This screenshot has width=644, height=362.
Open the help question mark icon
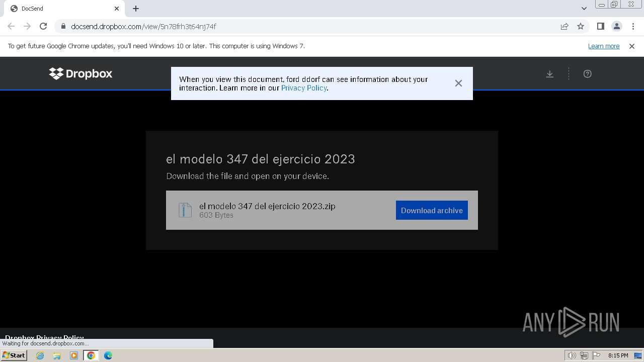click(587, 74)
